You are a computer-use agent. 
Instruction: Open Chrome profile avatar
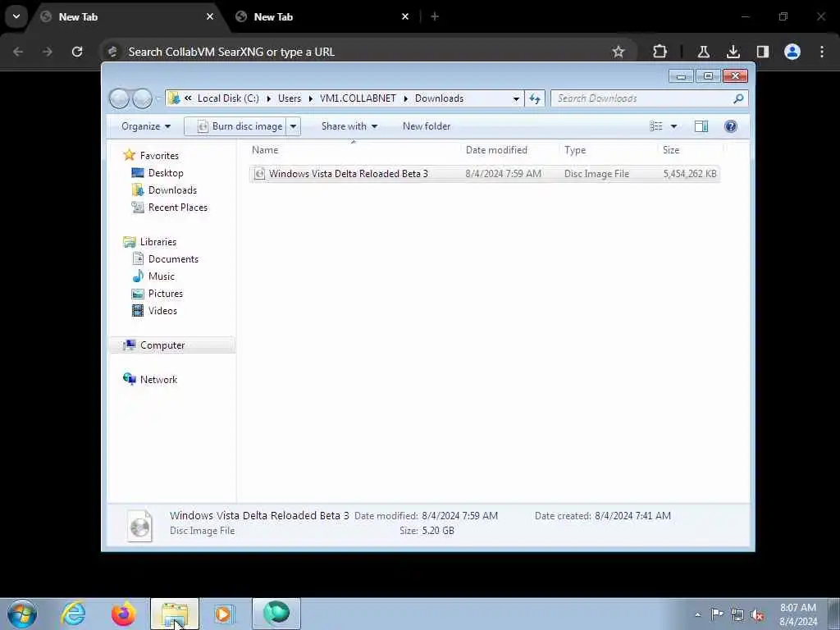792,52
